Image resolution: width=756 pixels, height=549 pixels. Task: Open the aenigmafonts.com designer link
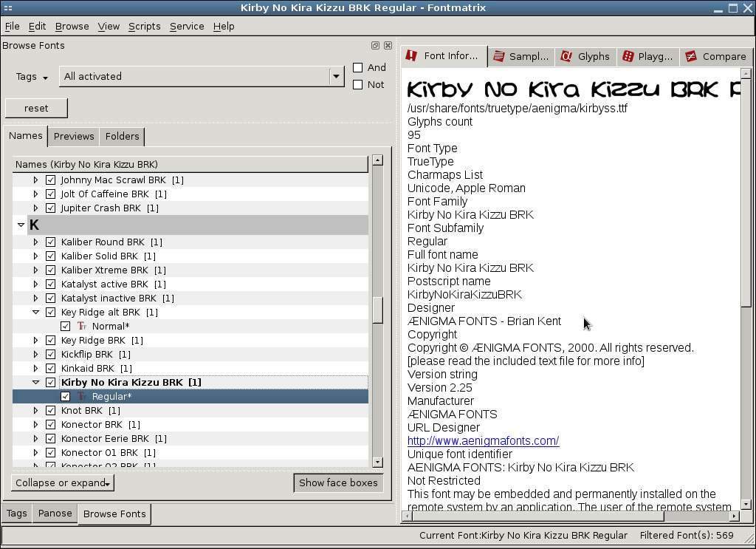coord(483,440)
